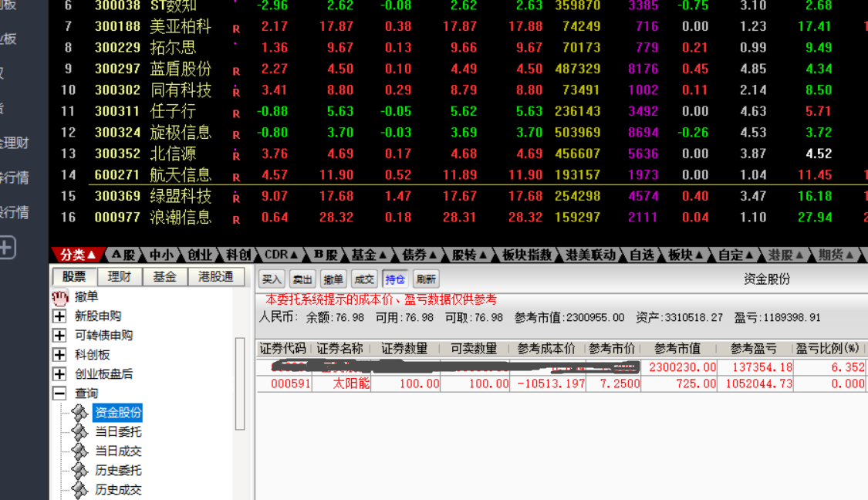
Task: Open the 股转 dropdown tab
Action: pyautogui.click(x=469, y=255)
